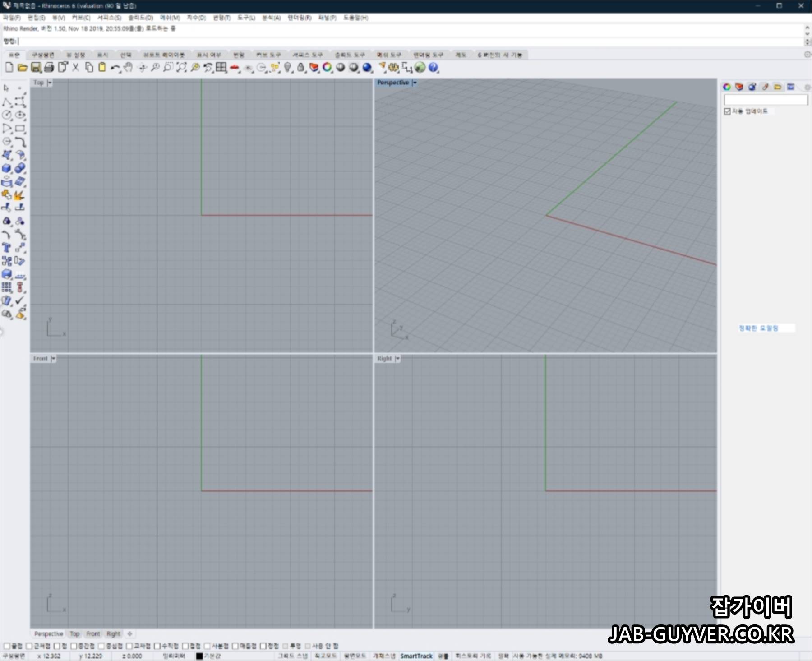Enable the 중간점 osnap checkbox

coord(74,646)
